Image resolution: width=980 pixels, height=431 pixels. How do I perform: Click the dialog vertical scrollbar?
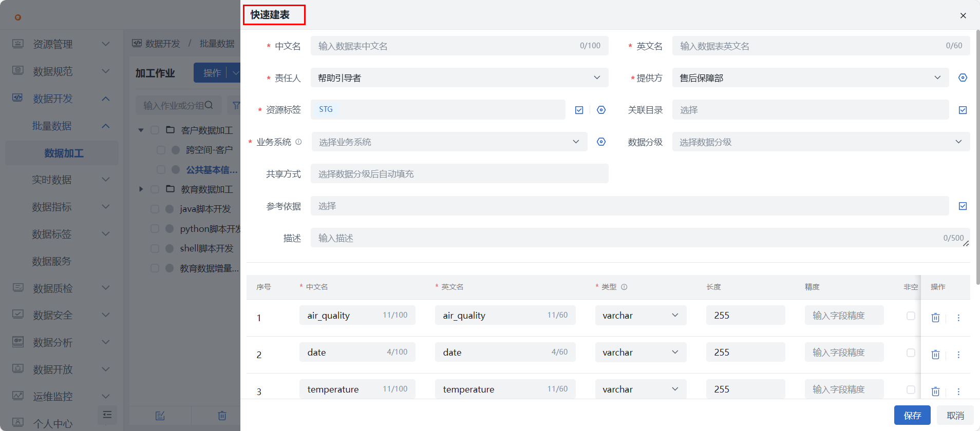click(977, 156)
